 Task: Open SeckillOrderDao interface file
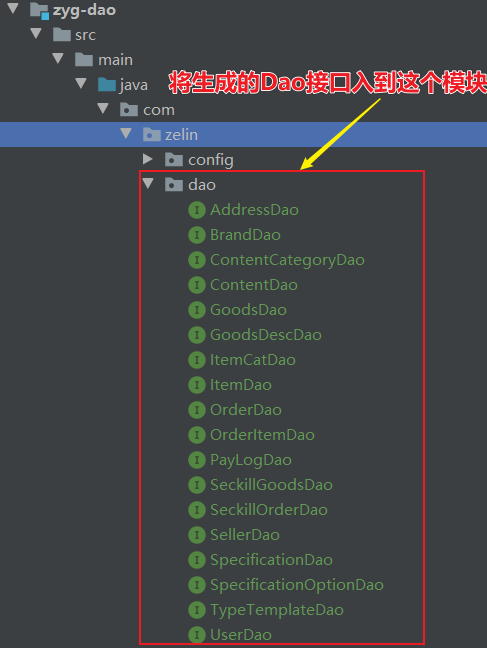point(269,510)
